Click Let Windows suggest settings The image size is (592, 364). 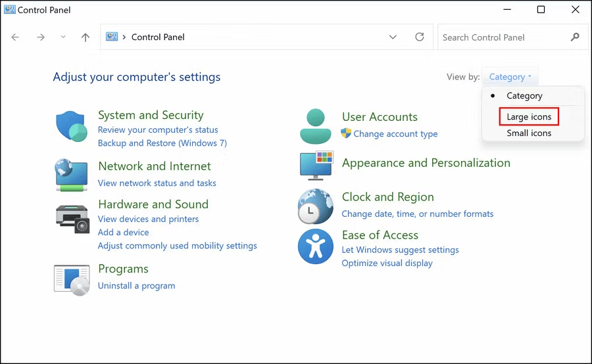(400, 250)
